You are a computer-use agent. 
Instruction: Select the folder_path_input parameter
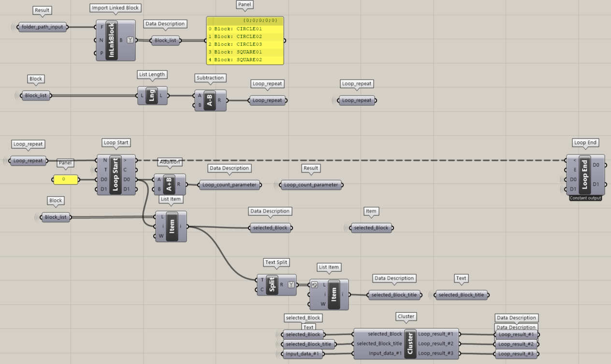tap(42, 27)
